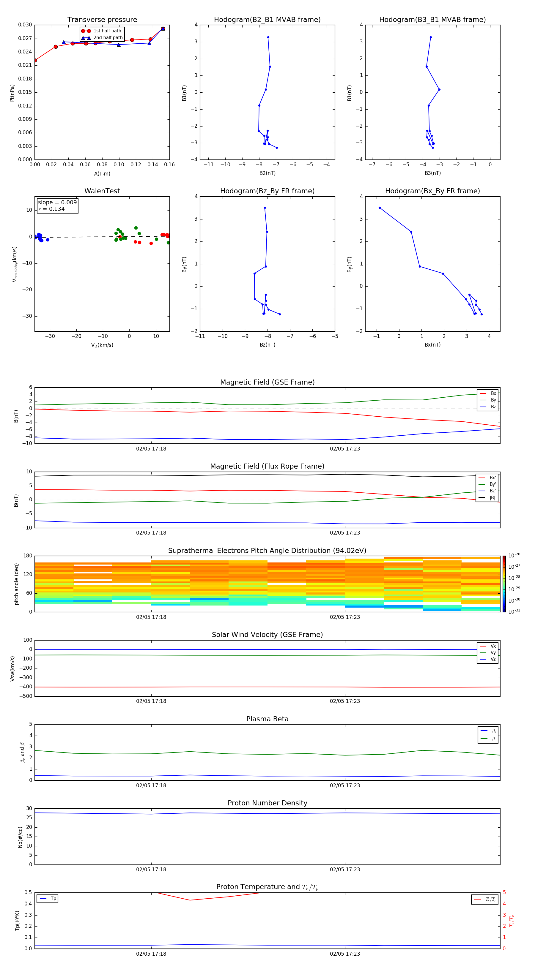535x980 pixels.
Task: Click the 'B3(nT)' x-axis label
Action: pos(432,173)
